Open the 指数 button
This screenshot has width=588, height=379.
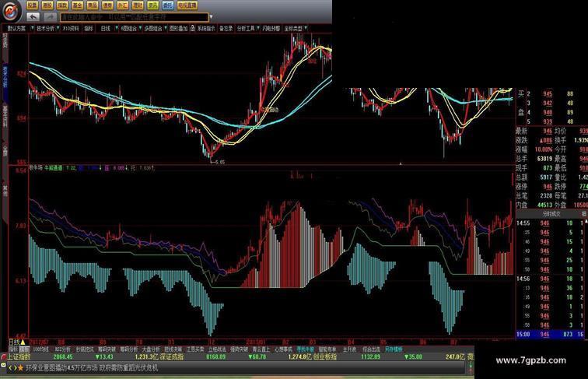tap(63, 5)
